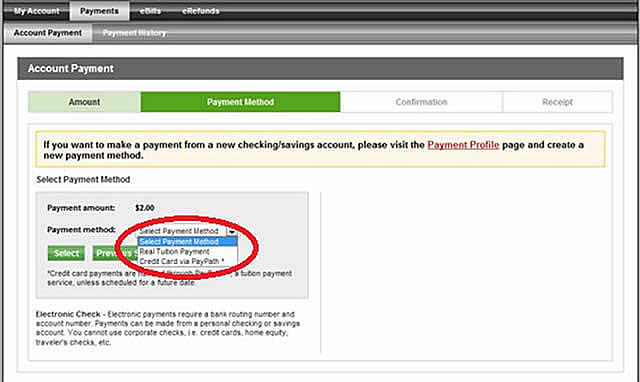Go back to the Amount step

point(84,102)
